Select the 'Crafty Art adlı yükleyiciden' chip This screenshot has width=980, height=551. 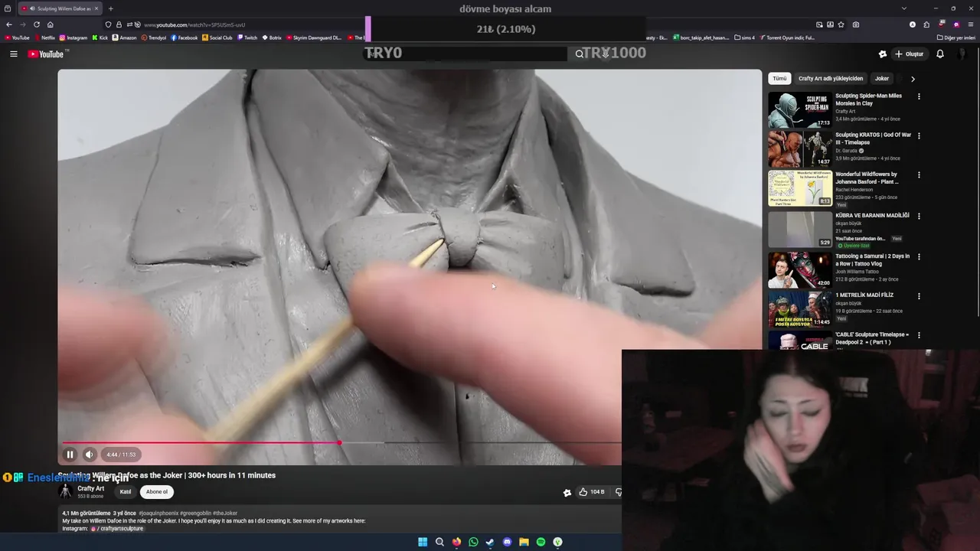click(831, 78)
